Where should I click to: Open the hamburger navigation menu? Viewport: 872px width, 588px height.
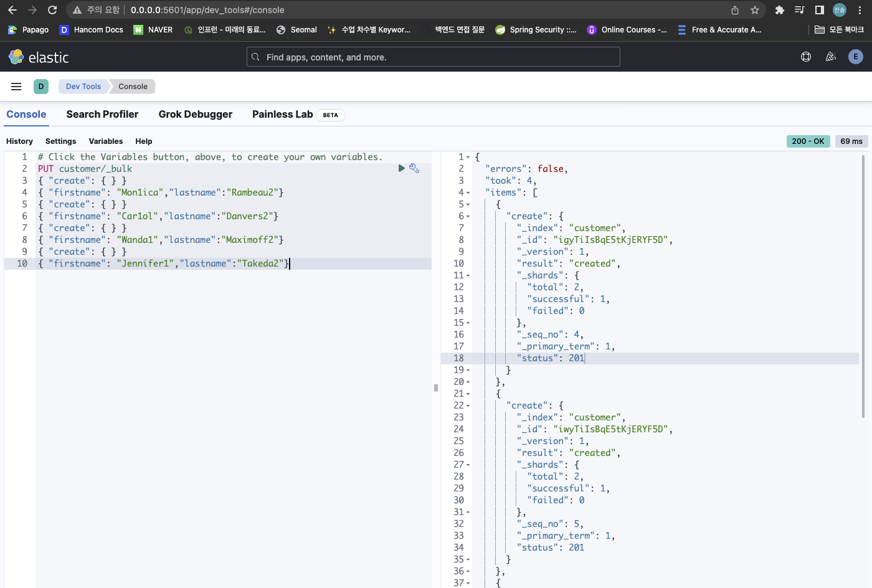pyautogui.click(x=16, y=87)
